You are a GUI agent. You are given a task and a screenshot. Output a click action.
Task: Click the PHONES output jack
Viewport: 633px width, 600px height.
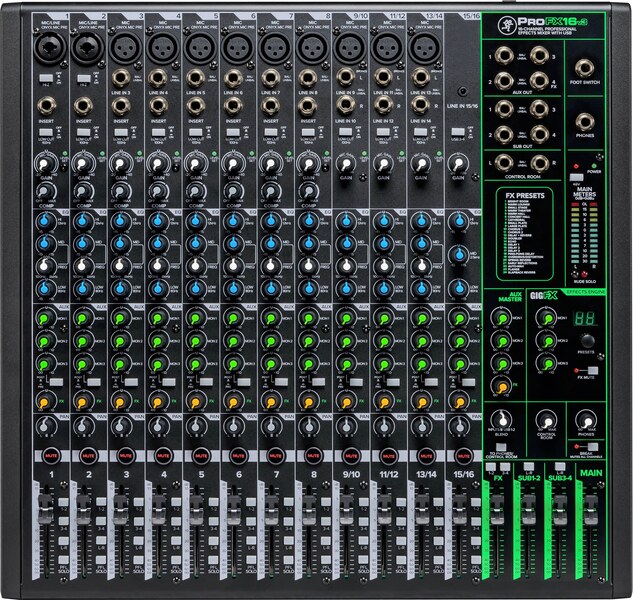point(584,122)
